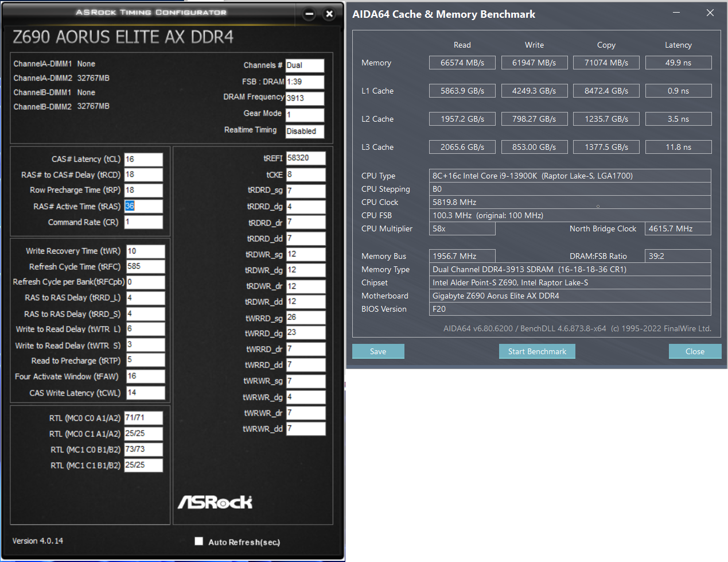Select the RTL (MC0 C0 A1/A2) field
This screenshot has height=562, width=728.
(143, 418)
